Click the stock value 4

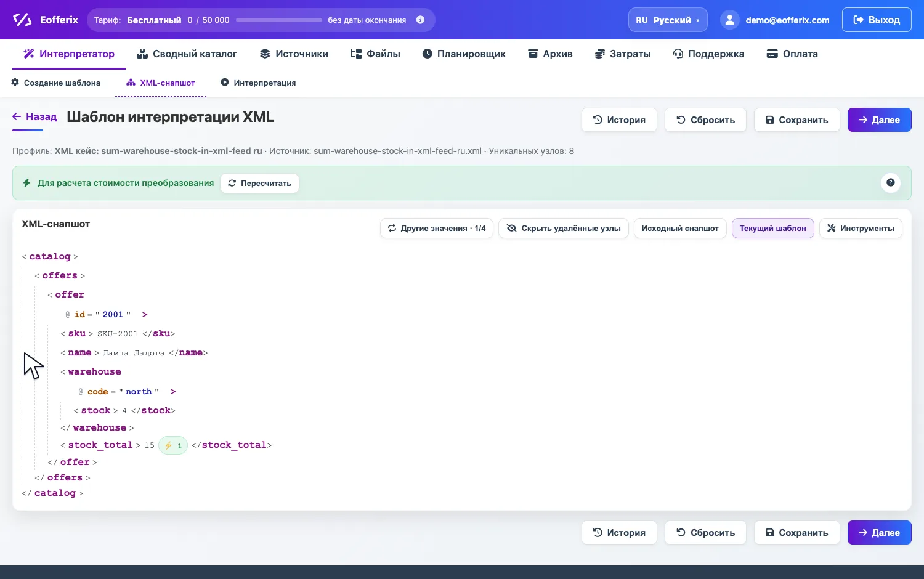pyautogui.click(x=124, y=411)
